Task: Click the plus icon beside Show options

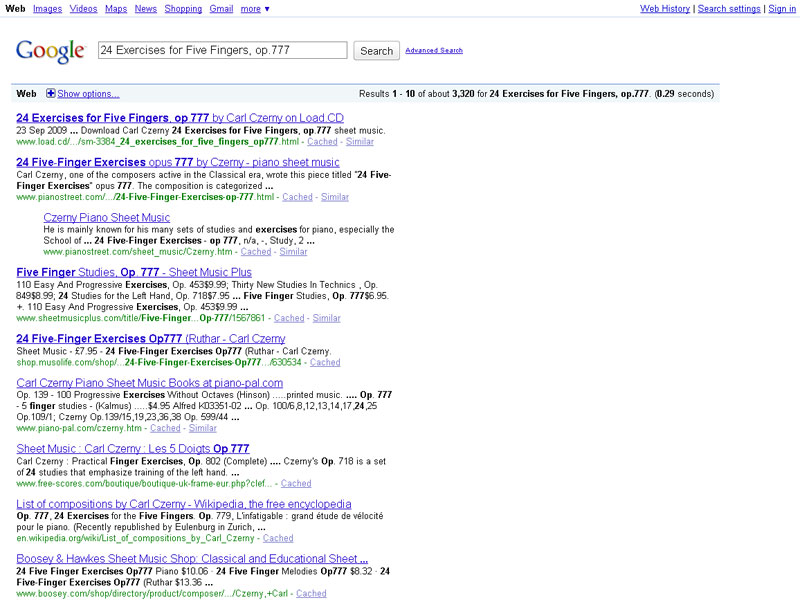Action: coord(51,93)
